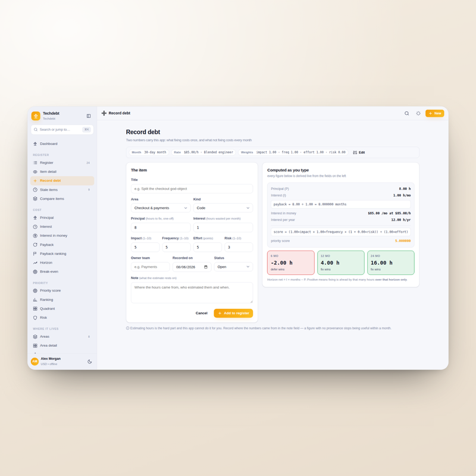Open the Area dropdown
This screenshot has width=476, height=476.
[161, 208]
